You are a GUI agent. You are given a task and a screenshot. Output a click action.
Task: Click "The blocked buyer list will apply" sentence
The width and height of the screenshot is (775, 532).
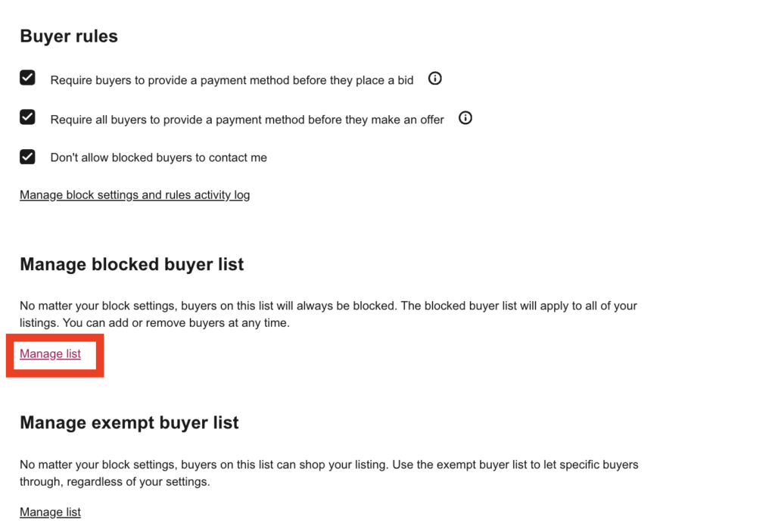(519, 306)
